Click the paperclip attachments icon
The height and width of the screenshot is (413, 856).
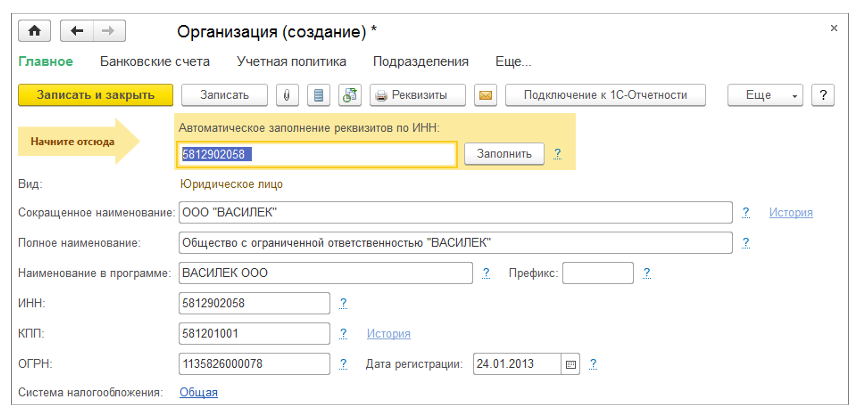pyautogui.click(x=287, y=95)
